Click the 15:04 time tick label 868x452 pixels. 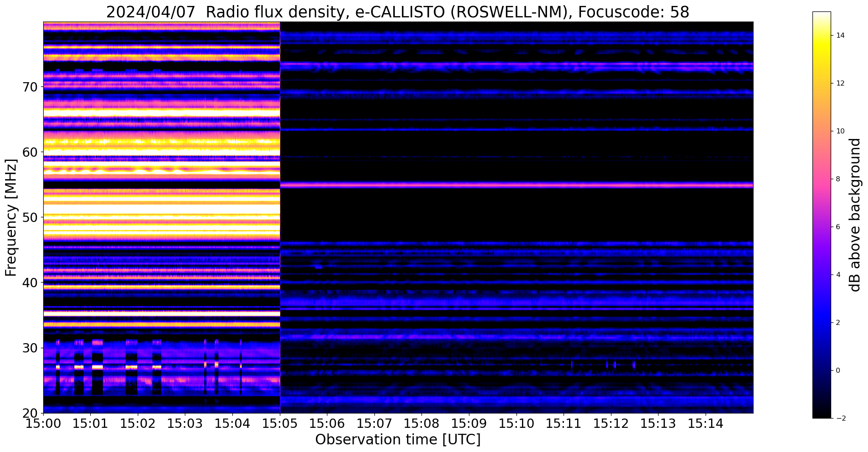point(232,423)
